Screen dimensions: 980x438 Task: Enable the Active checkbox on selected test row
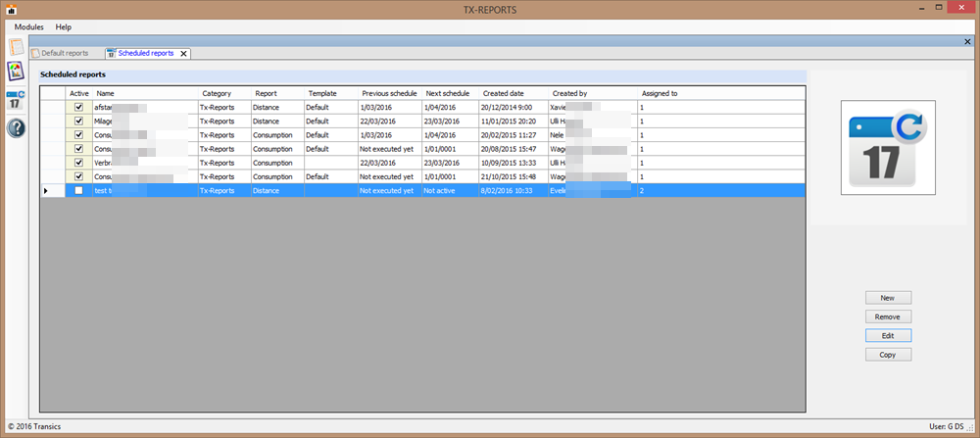click(79, 191)
